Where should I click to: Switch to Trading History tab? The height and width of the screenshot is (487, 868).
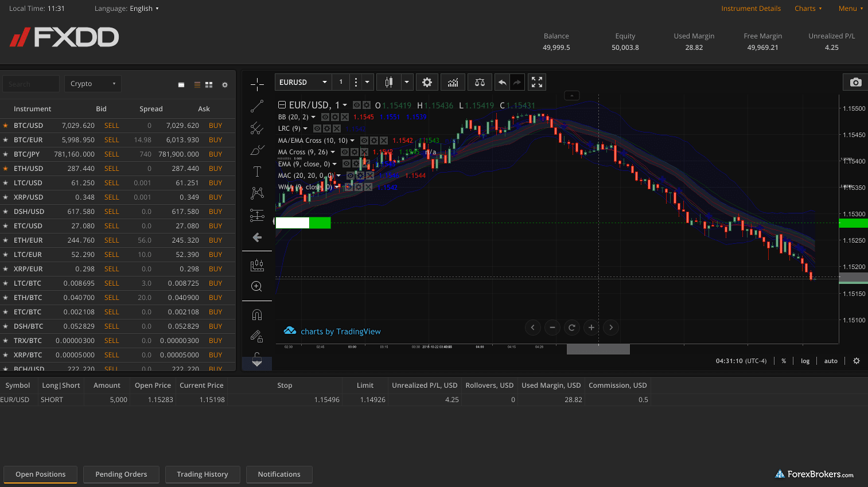point(203,474)
